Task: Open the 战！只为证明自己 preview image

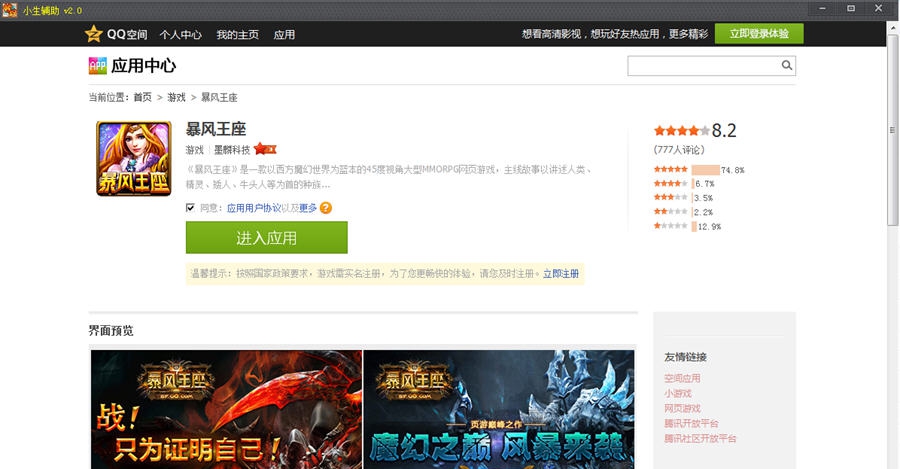Action: 226,409
